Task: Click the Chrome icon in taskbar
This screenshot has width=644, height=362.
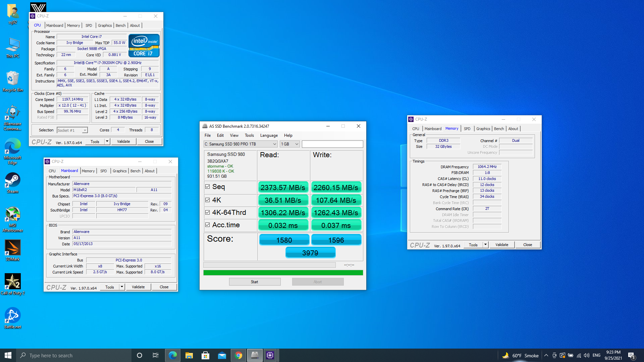Action: click(x=238, y=355)
